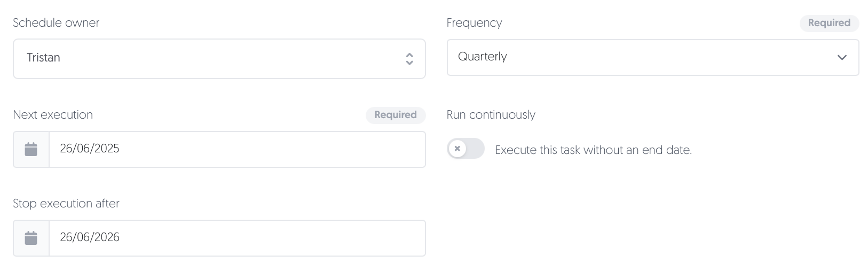Image resolution: width=868 pixels, height=278 pixels.
Task: Toggle the Run continuously switch on
Action: 466,149
